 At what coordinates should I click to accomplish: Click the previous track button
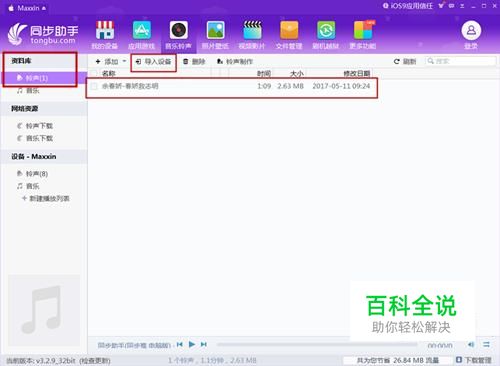point(180,344)
